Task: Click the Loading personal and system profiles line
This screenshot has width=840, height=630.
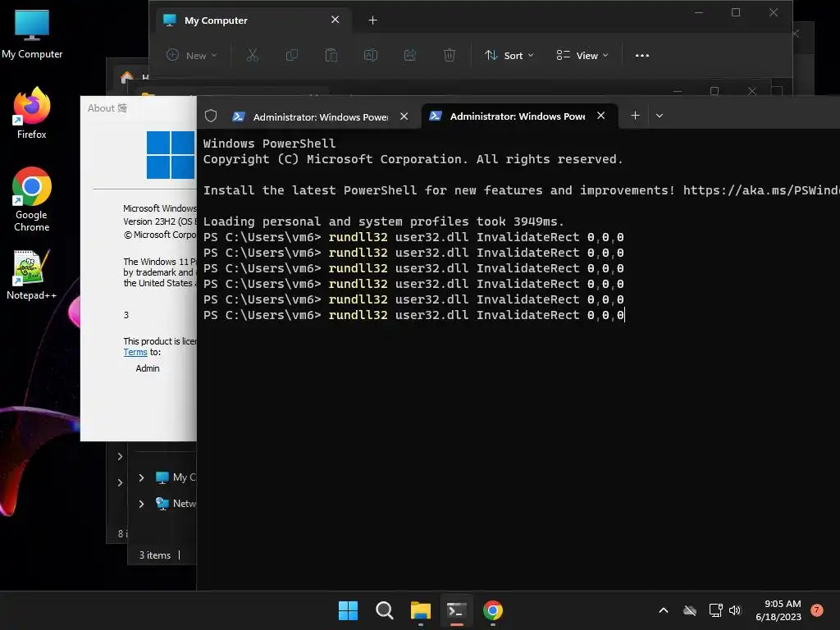Action: 384,221
